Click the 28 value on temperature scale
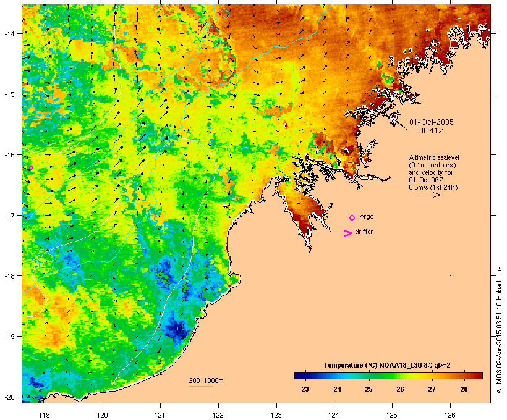Image resolution: width=507 pixels, height=420 pixels. pyautogui.click(x=464, y=389)
